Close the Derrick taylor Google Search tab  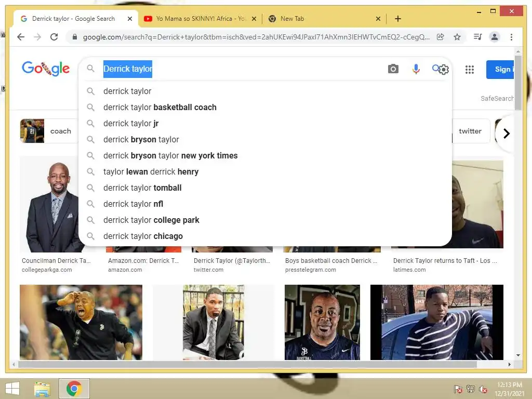click(129, 19)
